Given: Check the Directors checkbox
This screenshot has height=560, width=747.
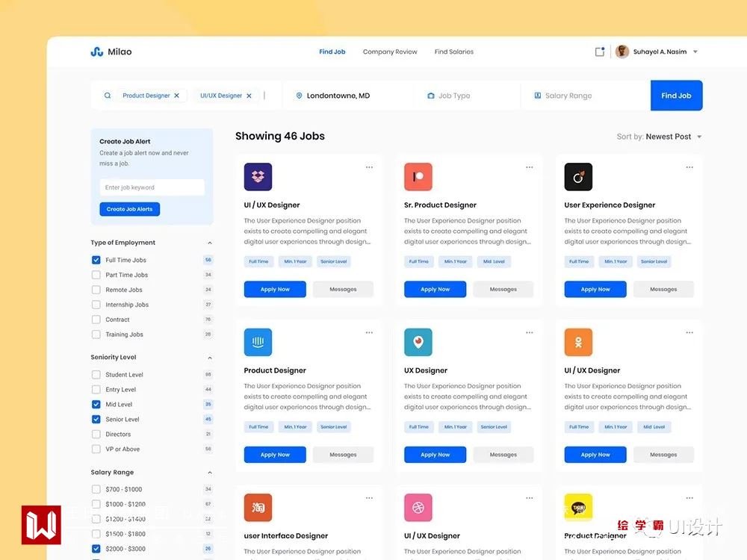Looking at the screenshot, I should pyautogui.click(x=96, y=435).
